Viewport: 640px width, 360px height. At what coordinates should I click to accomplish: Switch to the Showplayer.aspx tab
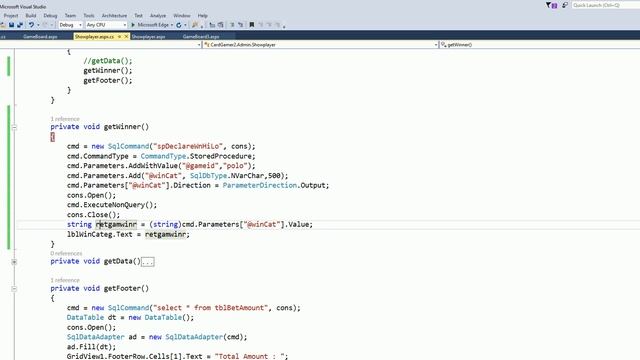click(x=148, y=37)
